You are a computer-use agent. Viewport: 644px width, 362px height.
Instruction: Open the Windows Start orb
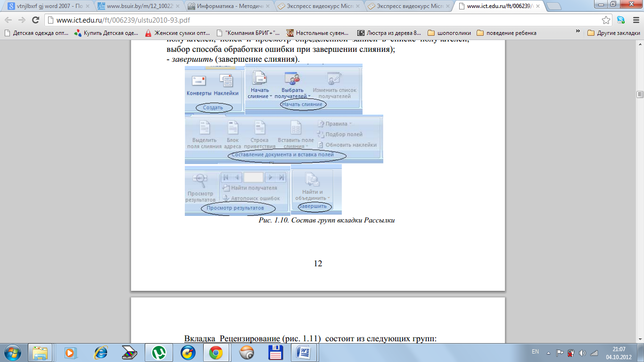(12, 352)
